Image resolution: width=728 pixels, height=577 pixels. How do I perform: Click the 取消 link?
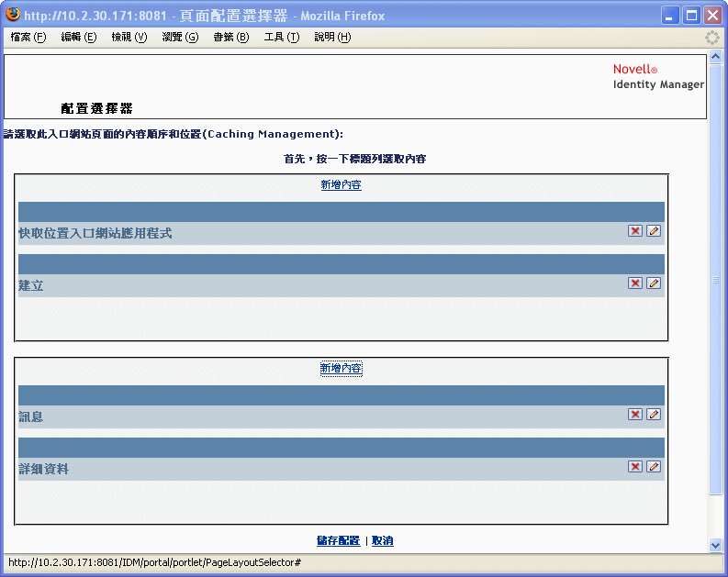[383, 541]
